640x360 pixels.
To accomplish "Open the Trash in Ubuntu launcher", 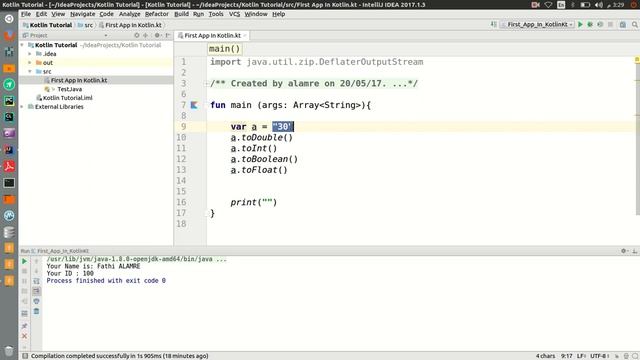I will tap(9, 350).
